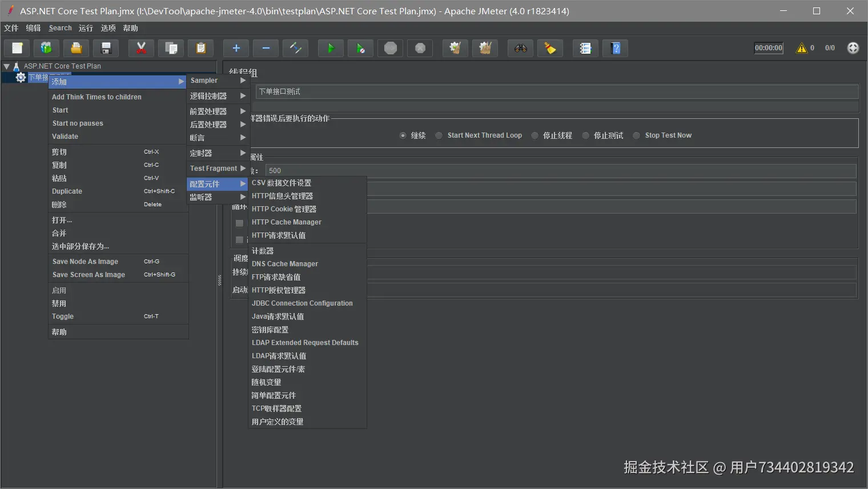Viewport: 868px width, 489px height.
Task: Expand the Sampler submenu
Action: [x=218, y=81]
